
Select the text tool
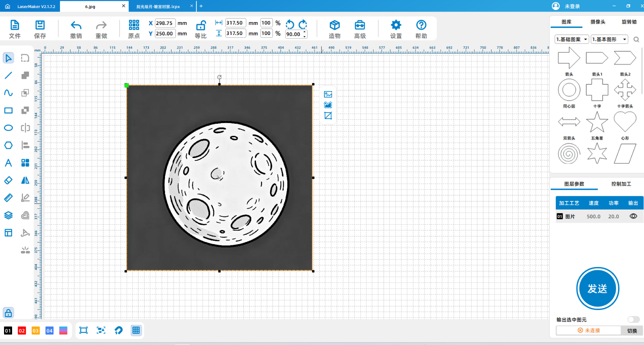point(8,163)
